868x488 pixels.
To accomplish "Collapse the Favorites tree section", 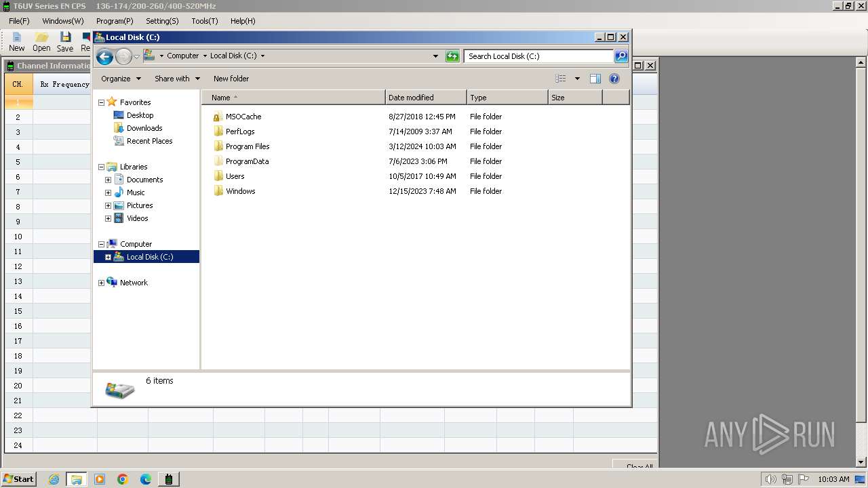I will click(x=102, y=102).
